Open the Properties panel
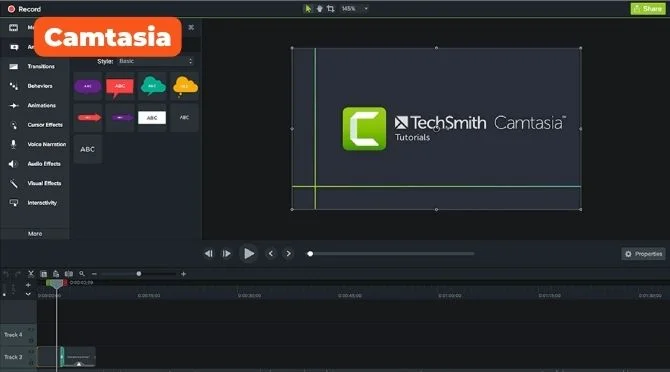Screen dimensions: 670x372 pos(644,254)
